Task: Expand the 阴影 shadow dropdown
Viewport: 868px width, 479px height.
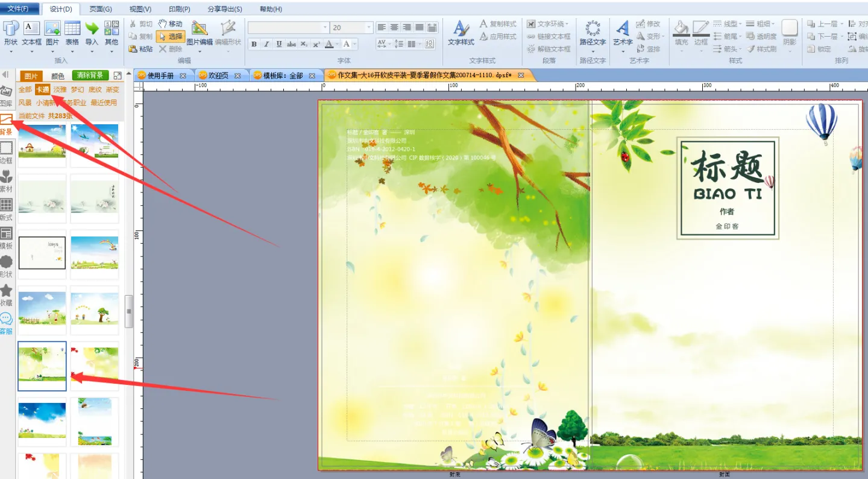Action: click(x=790, y=51)
